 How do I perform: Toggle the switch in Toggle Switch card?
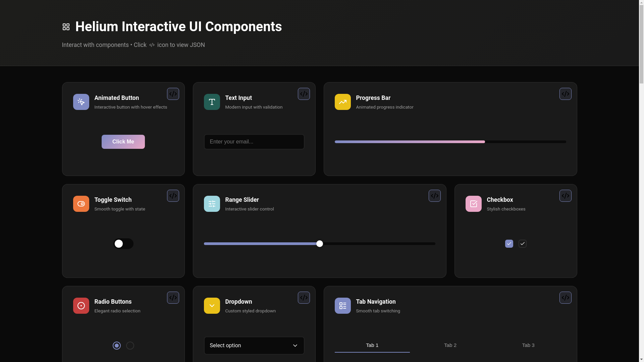123,244
